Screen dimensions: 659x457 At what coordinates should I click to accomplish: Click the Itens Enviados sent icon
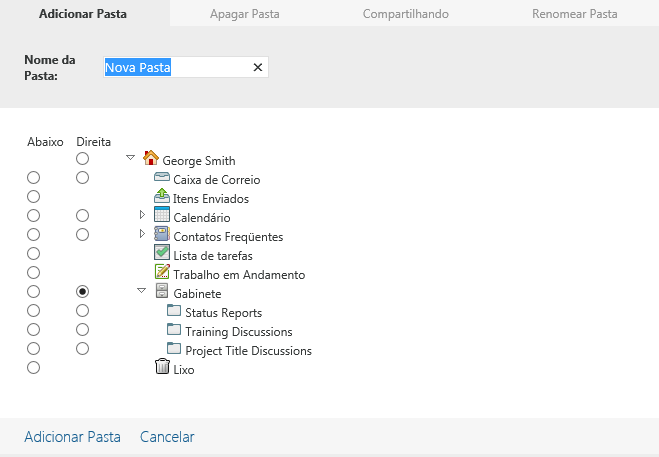click(162, 197)
